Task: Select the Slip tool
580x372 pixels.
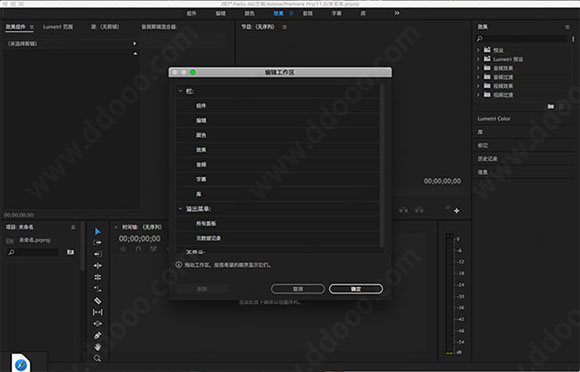Action: pos(97,312)
